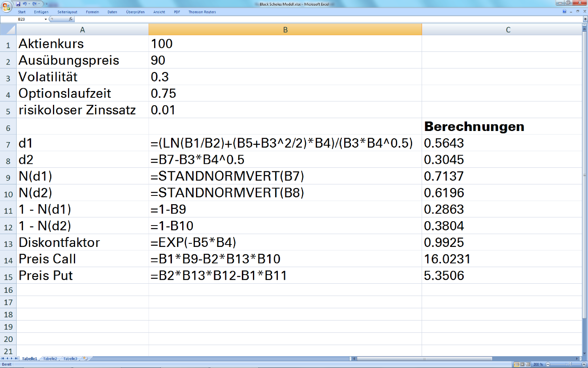Image resolution: width=588 pixels, height=368 pixels.
Task: Open the Formeln ribbon tab
Action: pyautogui.click(x=92, y=12)
